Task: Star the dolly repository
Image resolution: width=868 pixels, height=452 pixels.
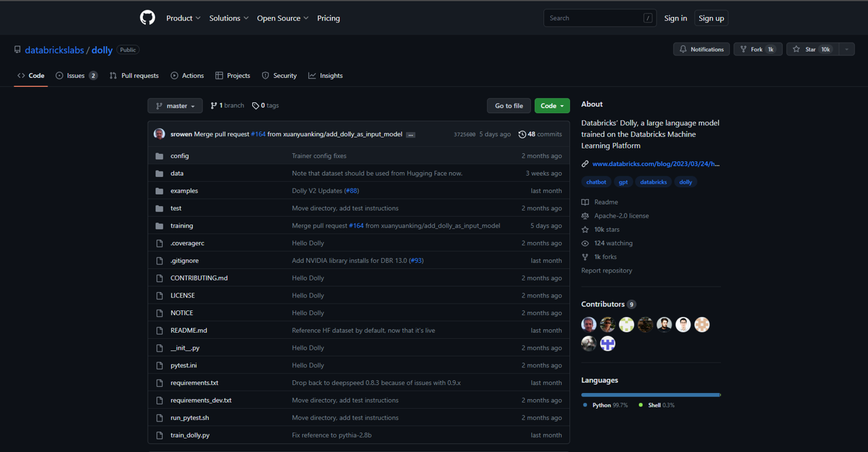Action: [812, 49]
